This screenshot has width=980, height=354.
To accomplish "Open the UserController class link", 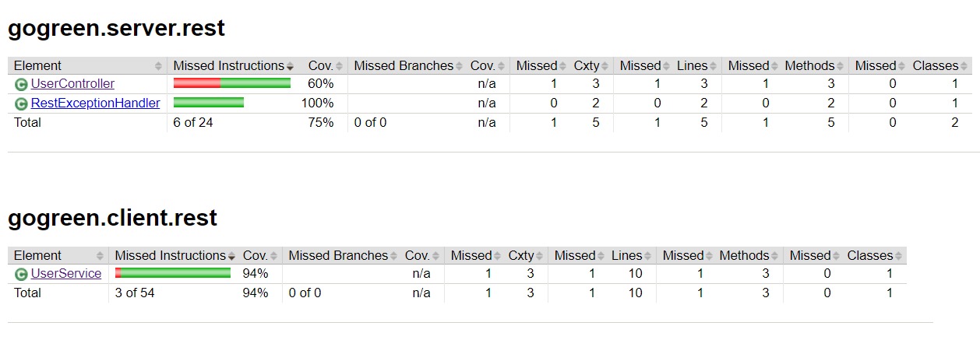I will pyautogui.click(x=72, y=84).
